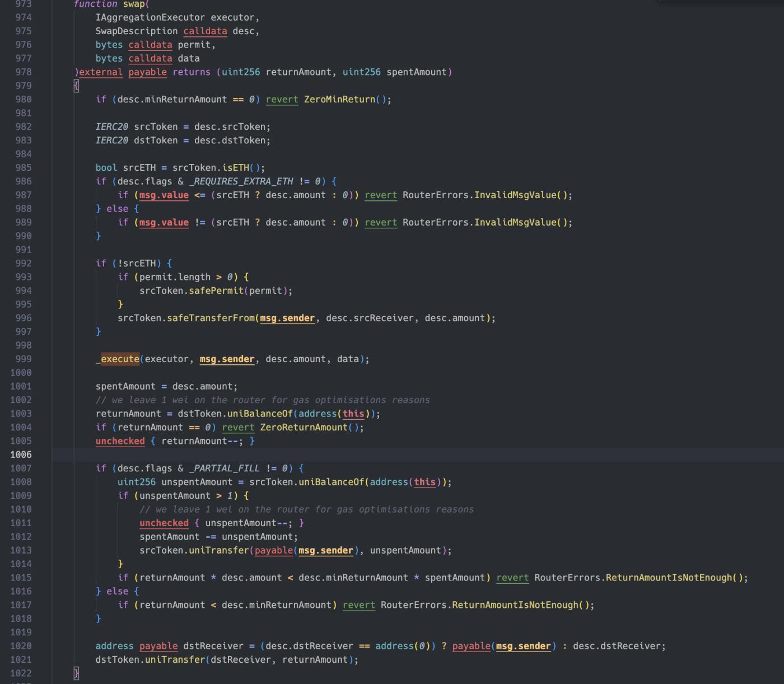Screen dimensions: 784x684
Task: Click line number 999 in the gutter
Action: point(23,359)
